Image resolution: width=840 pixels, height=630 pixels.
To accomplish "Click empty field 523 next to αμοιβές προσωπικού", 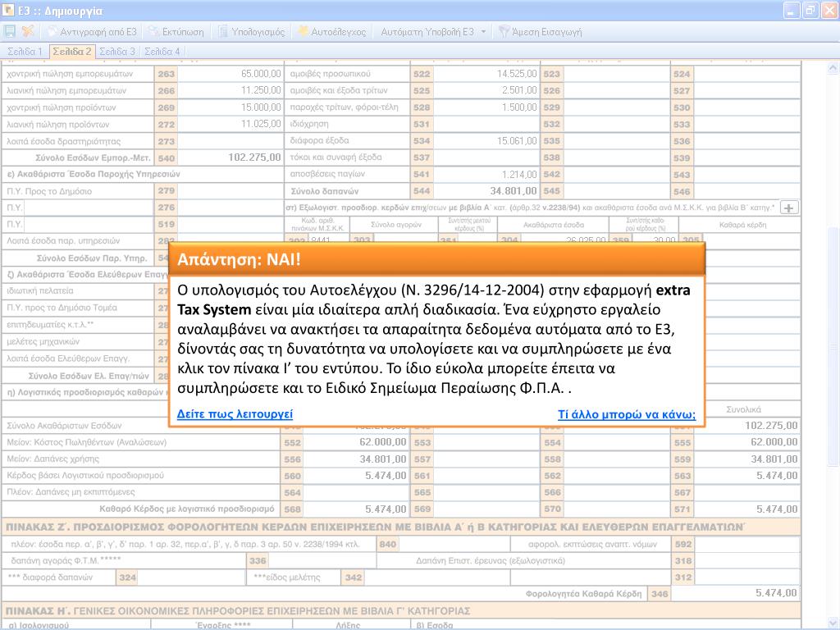I will (x=616, y=74).
